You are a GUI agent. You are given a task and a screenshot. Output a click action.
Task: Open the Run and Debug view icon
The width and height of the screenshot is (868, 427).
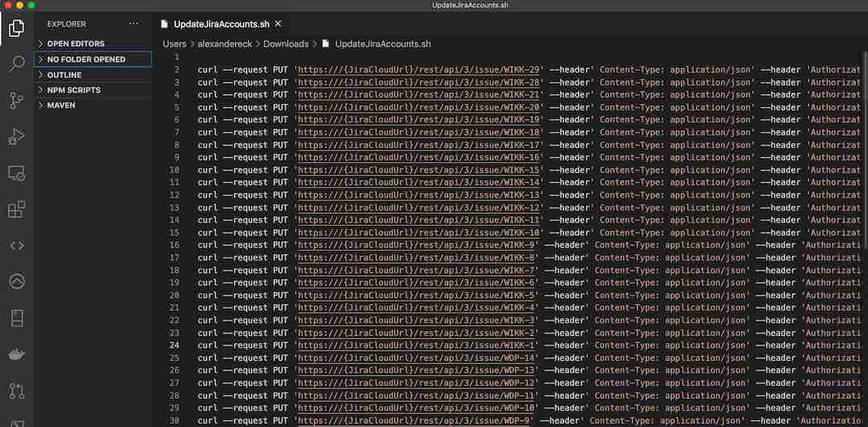17,137
